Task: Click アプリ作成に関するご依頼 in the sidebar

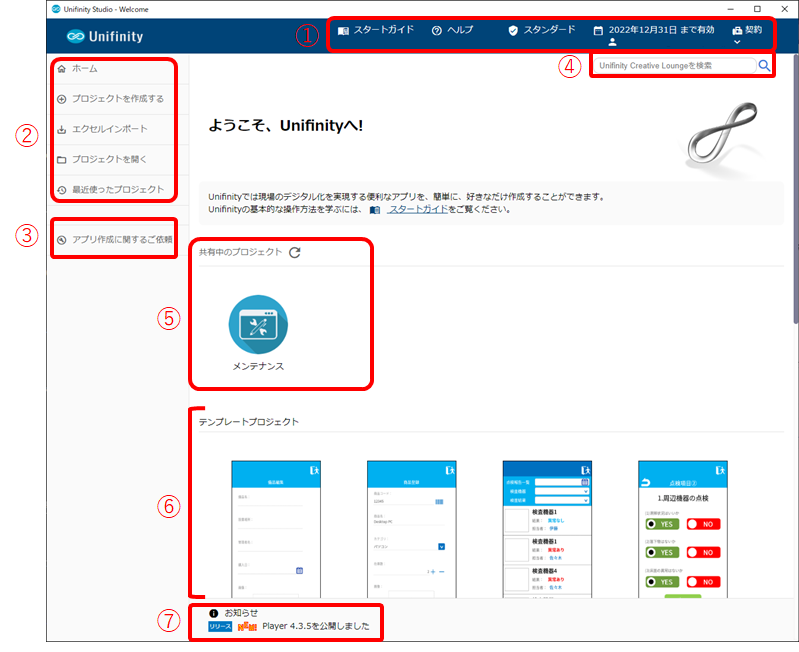Action: (115, 240)
